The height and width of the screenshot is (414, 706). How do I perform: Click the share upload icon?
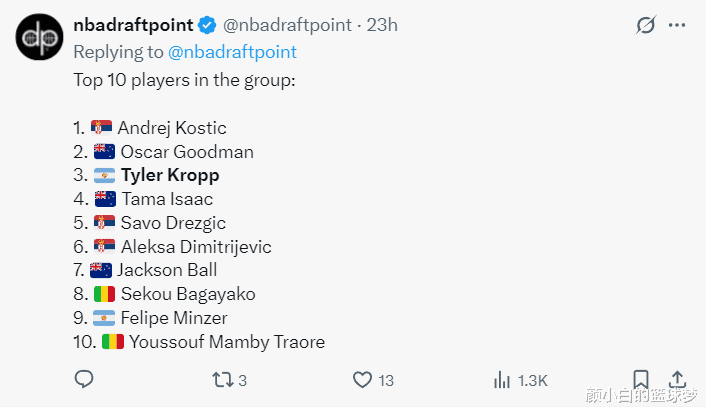677,379
